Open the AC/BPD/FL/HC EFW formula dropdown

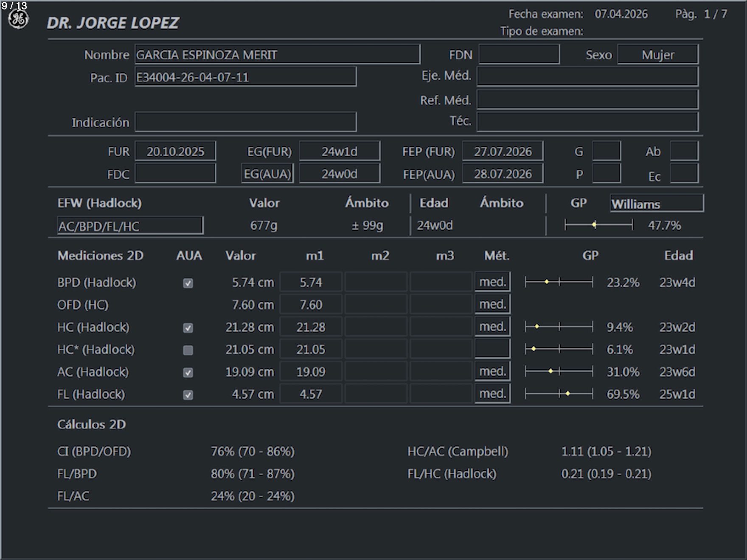(130, 226)
